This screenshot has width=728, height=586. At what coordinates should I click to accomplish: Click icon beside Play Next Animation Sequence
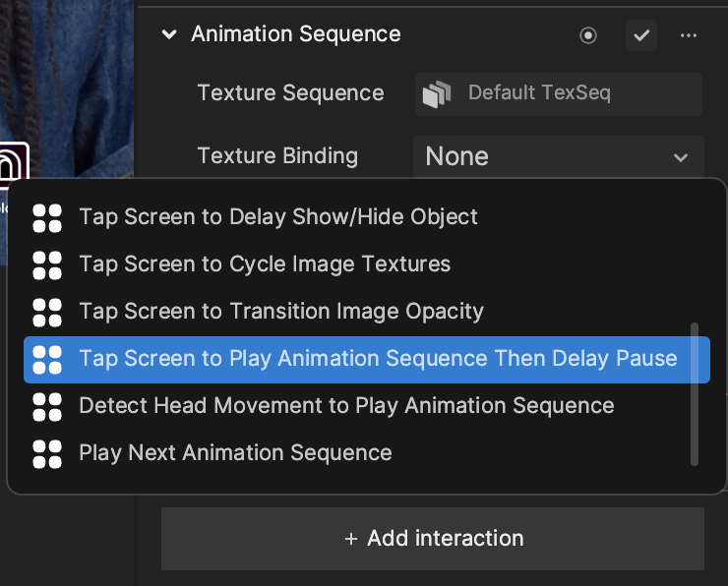47,454
